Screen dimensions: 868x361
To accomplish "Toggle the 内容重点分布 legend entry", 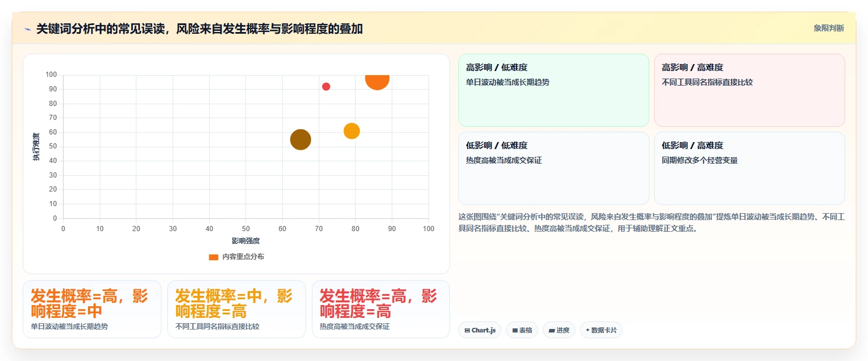I will pyautogui.click(x=236, y=257).
